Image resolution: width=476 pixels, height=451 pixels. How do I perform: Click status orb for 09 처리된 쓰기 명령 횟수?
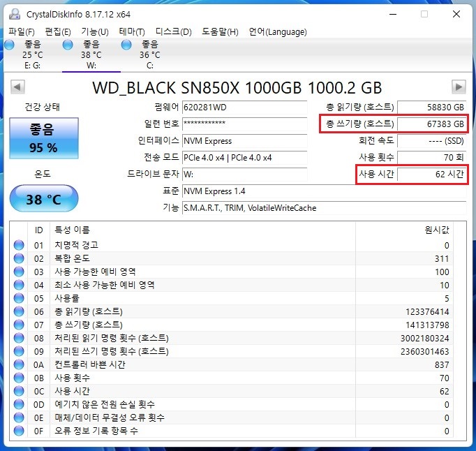(x=19, y=351)
